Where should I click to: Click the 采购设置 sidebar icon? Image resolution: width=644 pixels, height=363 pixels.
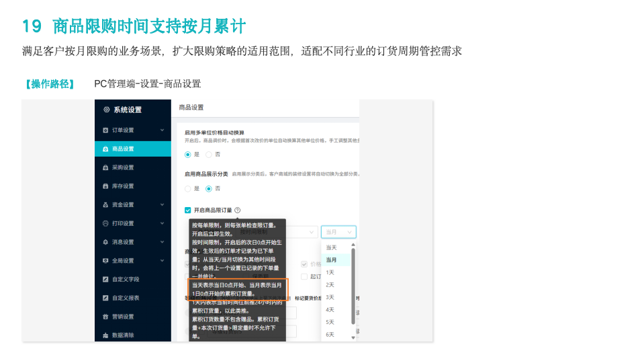pyautogui.click(x=105, y=168)
